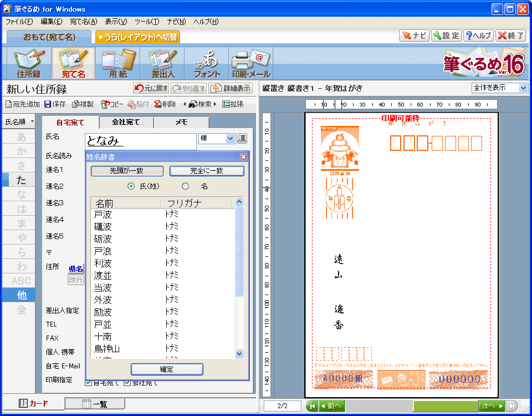Select the 宛て名 addressee tool
Image resolution: width=532 pixels, height=416 pixels.
(x=73, y=63)
